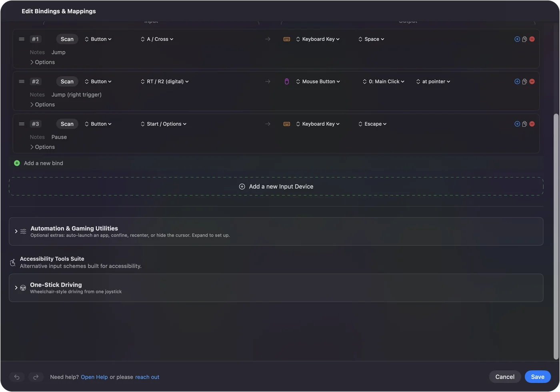This screenshot has width=560, height=392.
Task: Open the Start / Options input dropdown
Action: pos(164,124)
